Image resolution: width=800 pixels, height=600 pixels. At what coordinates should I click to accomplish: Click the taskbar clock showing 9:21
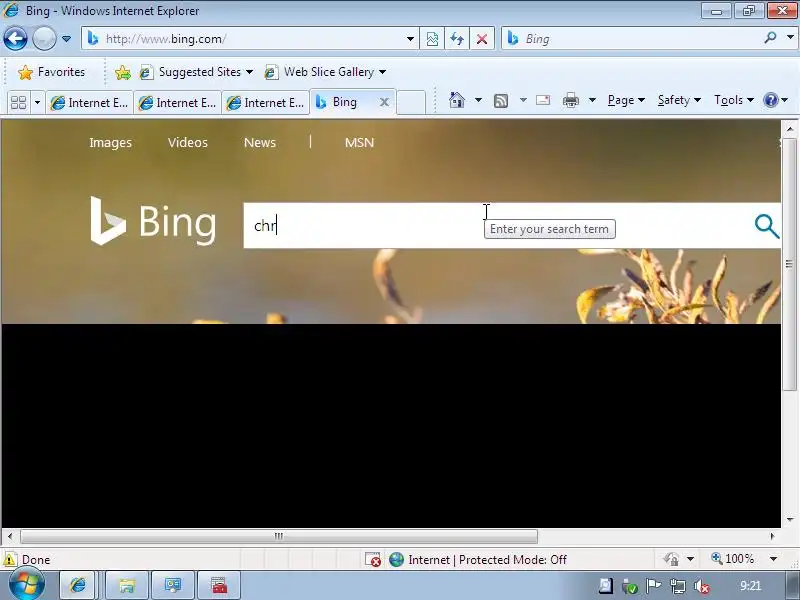tap(751, 586)
